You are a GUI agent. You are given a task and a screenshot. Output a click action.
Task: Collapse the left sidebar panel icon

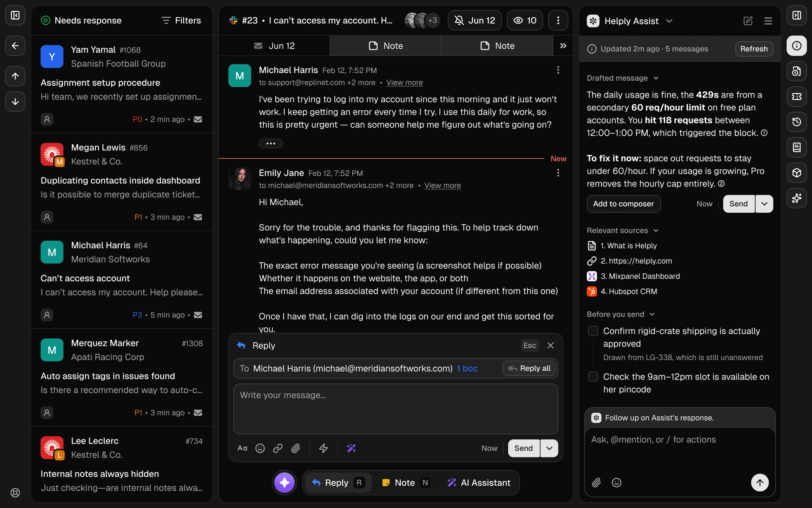pos(15,15)
